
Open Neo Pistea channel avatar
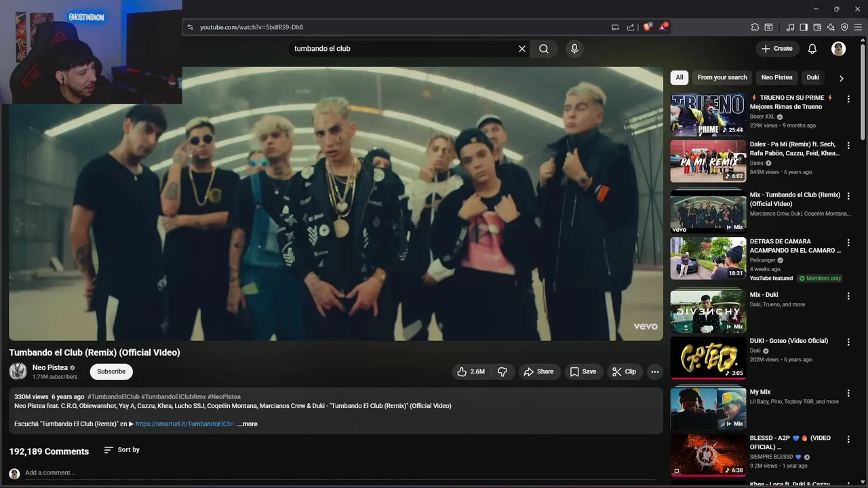point(18,371)
